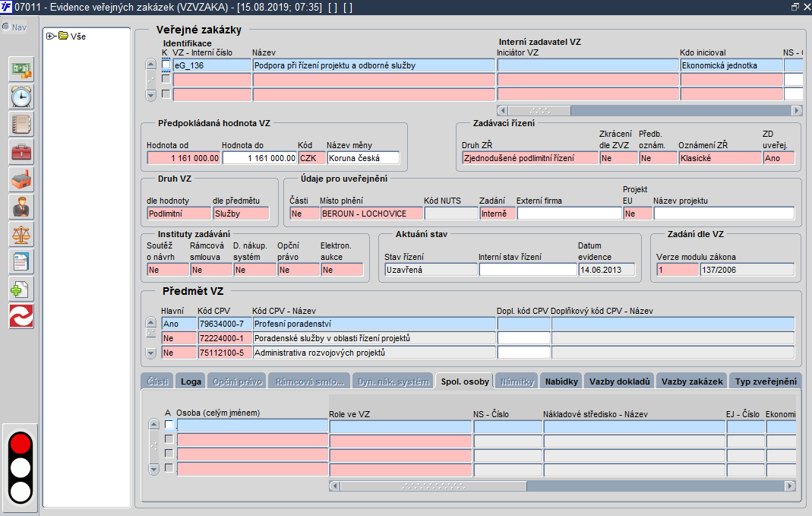Check the A box in fourth Osoba row

(169, 468)
